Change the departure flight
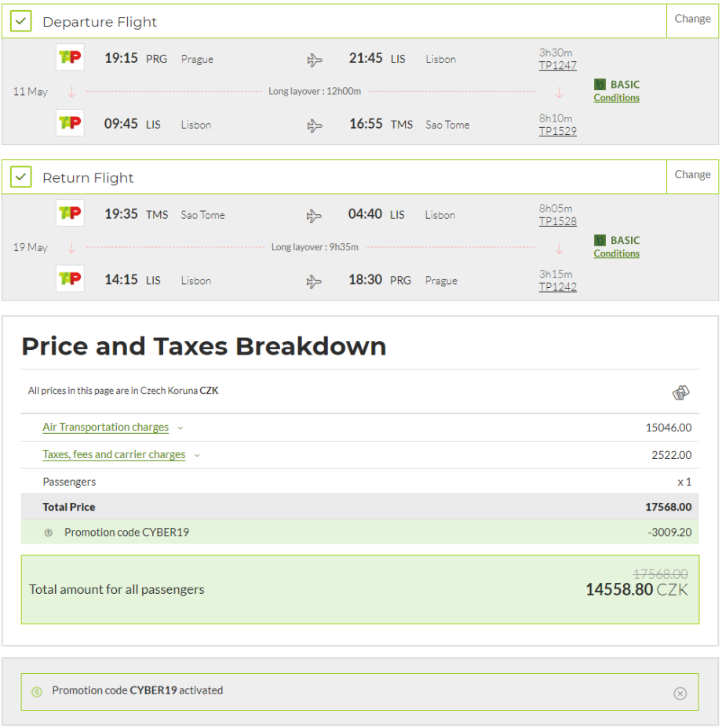This screenshot has height=728, width=722. coord(692,19)
